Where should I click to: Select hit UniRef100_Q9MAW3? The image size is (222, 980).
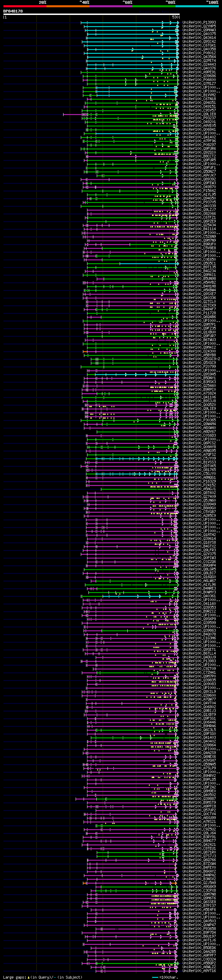(199, 30)
